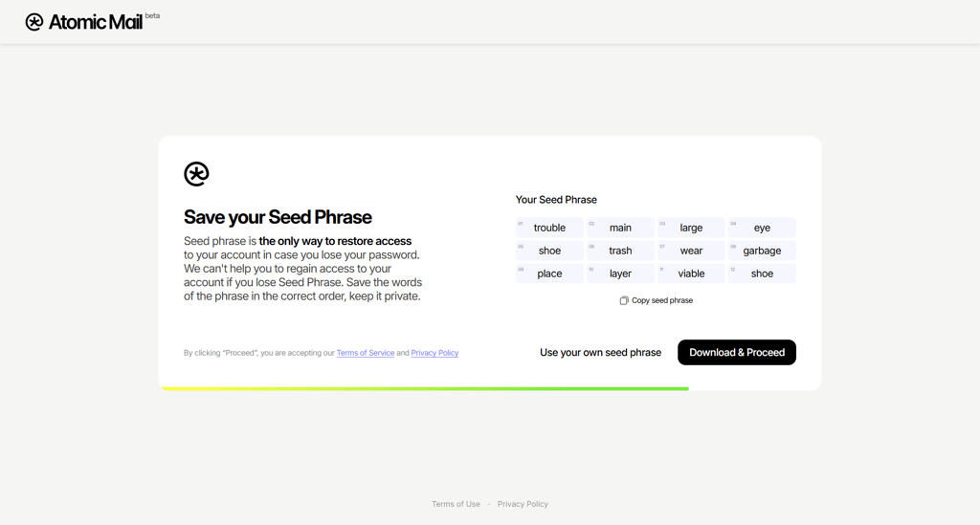Select seed word 11 viable
Image resolution: width=980 pixels, height=525 pixels.
coord(691,273)
